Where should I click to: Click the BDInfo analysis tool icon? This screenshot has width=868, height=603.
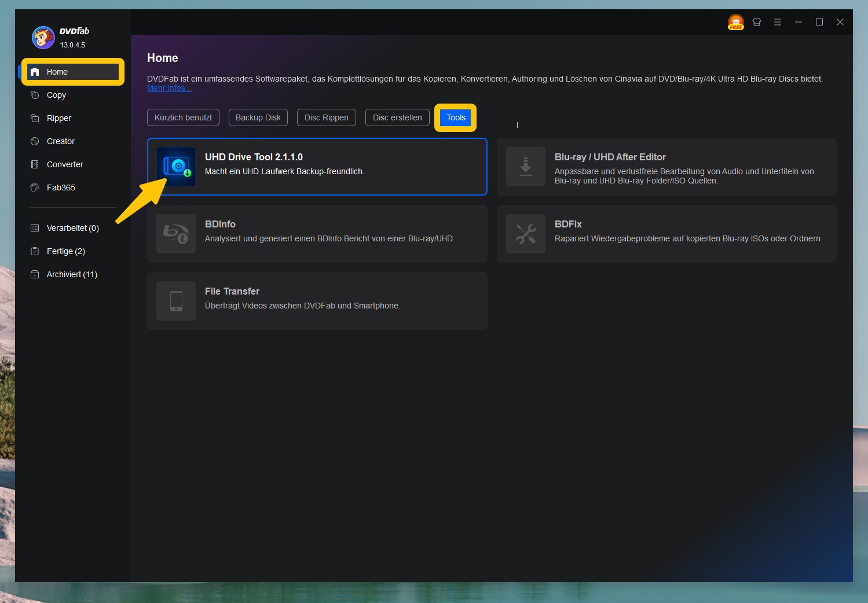(x=175, y=233)
